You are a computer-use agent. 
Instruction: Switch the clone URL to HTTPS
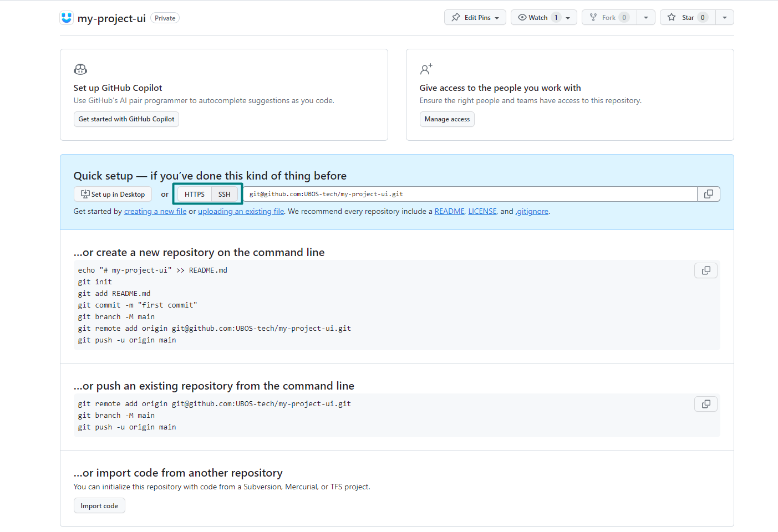click(195, 194)
